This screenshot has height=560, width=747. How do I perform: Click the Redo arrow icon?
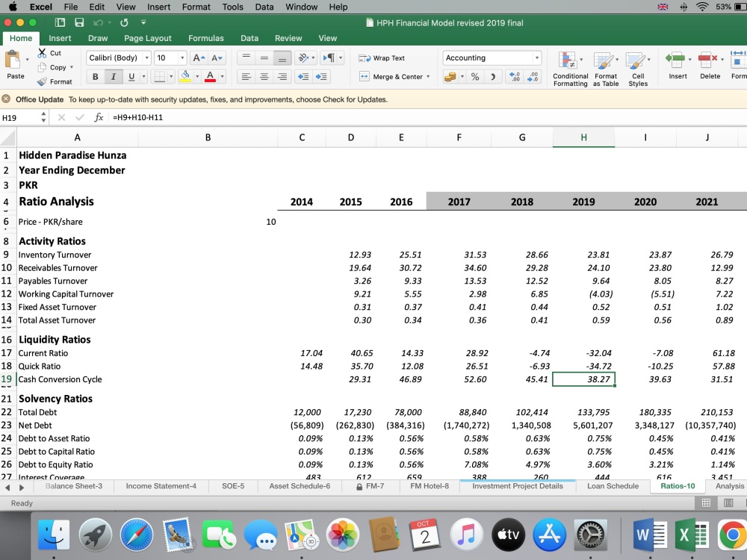click(124, 22)
